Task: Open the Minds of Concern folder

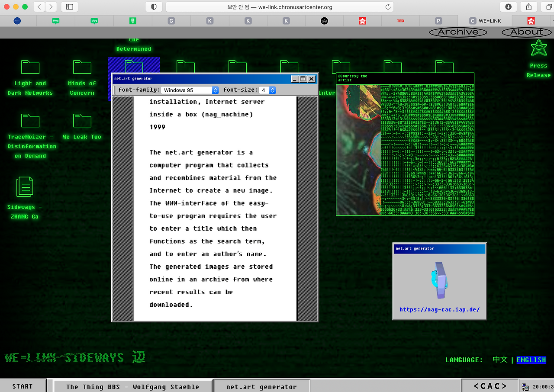Action: coord(82,78)
